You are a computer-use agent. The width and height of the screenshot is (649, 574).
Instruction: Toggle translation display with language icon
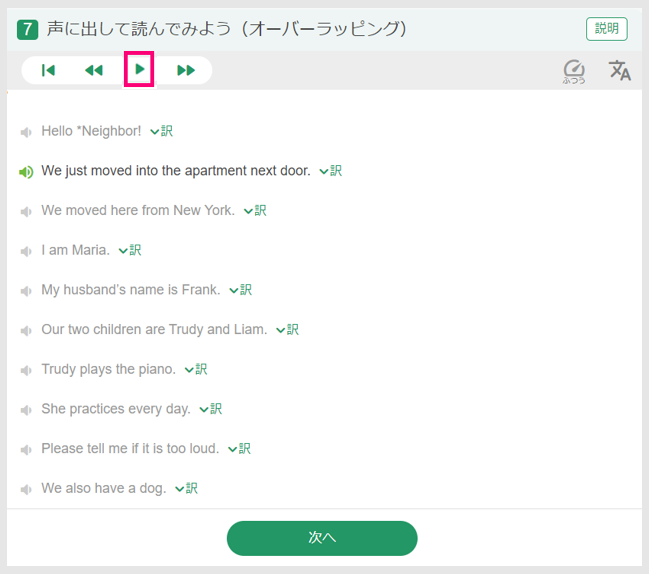coord(620,70)
